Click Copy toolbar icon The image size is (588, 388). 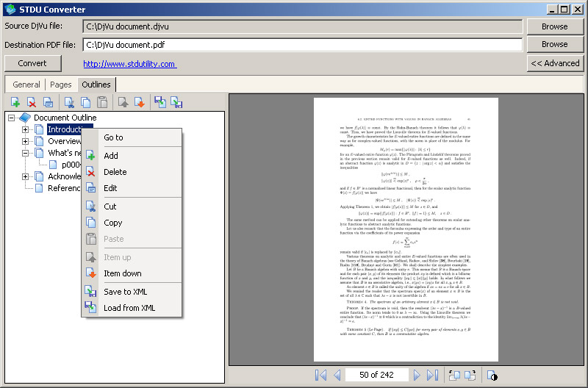[85, 102]
